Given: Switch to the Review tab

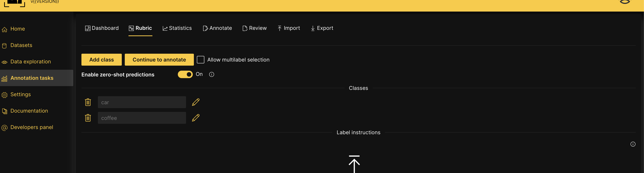Looking at the screenshot, I should click(255, 28).
